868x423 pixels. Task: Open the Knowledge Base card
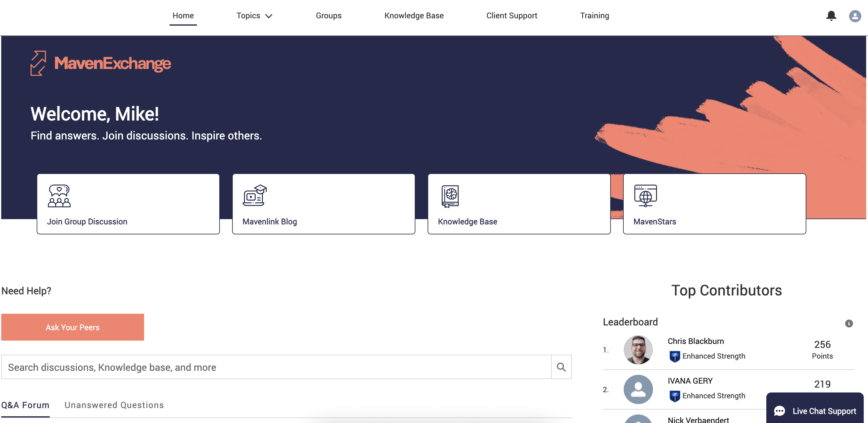tap(519, 204)
